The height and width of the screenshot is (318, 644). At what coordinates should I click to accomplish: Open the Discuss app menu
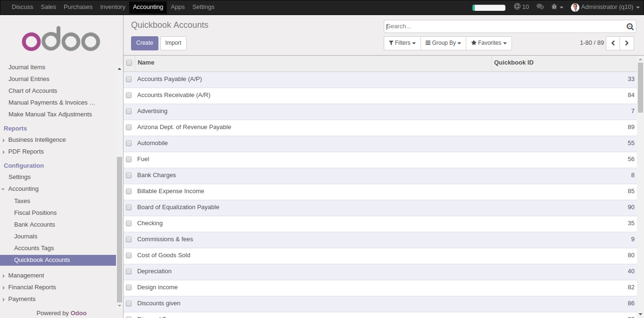tap(23, 7)
